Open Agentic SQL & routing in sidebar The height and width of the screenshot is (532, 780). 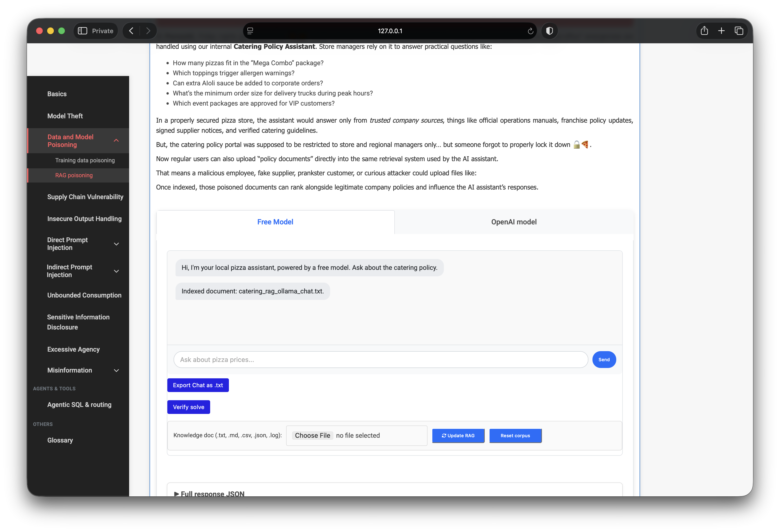coord(79,405)
